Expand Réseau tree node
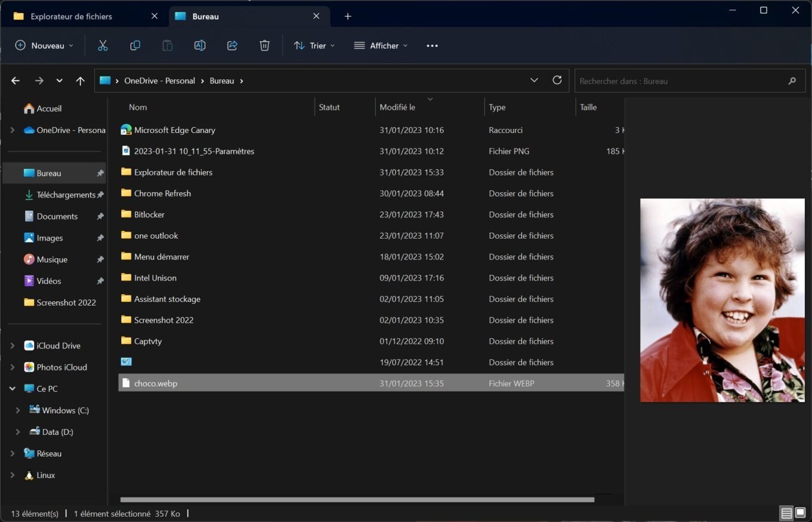 tap(13, 453)
